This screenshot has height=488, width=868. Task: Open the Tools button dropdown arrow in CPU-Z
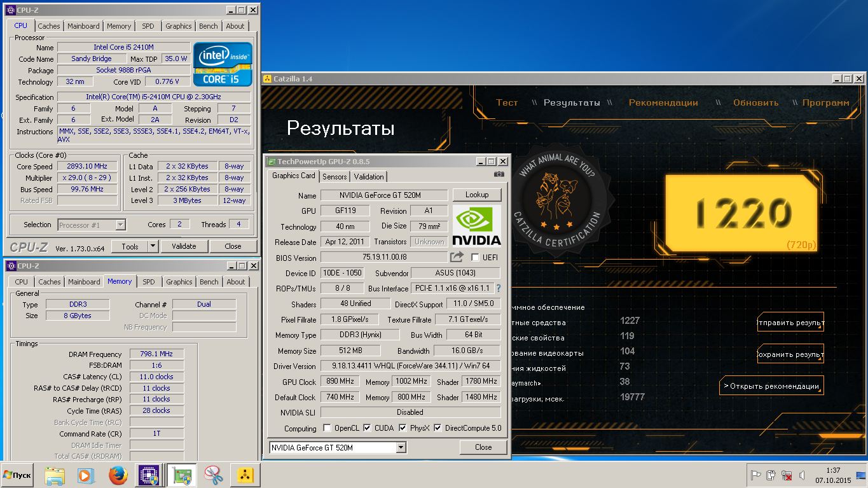153,246
